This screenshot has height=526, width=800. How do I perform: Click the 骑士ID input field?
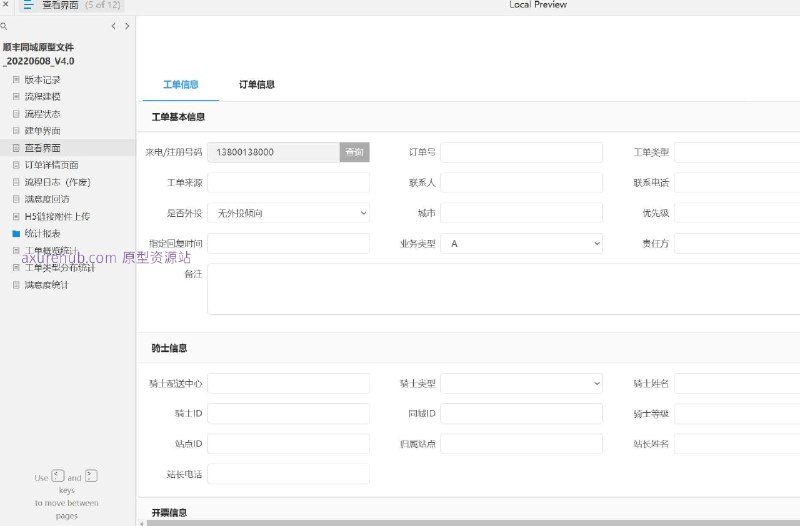point(288,414)
